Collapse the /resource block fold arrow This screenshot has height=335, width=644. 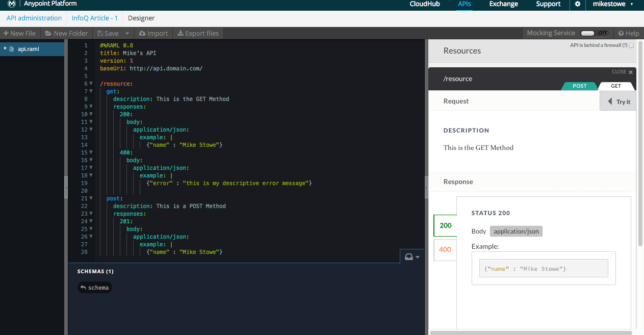91,84
